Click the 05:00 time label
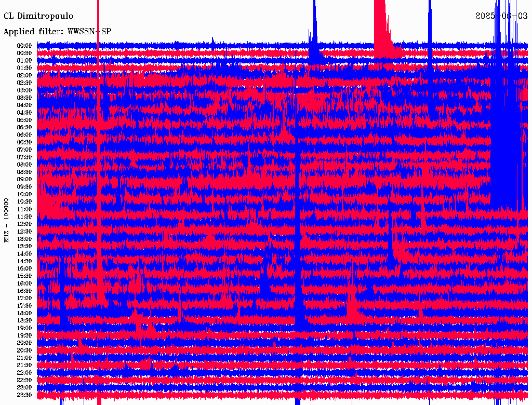Image resolution: width=532 pixels, height=405 pixels. 24,120
